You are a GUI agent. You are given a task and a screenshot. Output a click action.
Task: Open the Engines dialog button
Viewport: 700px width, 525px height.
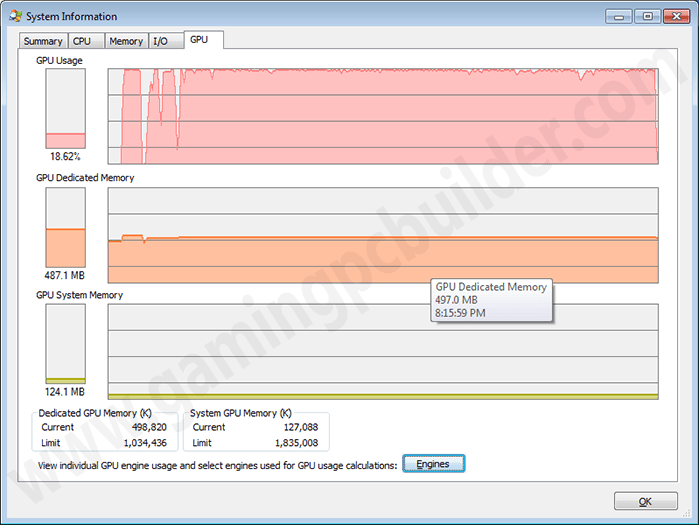tap(433, 464)
